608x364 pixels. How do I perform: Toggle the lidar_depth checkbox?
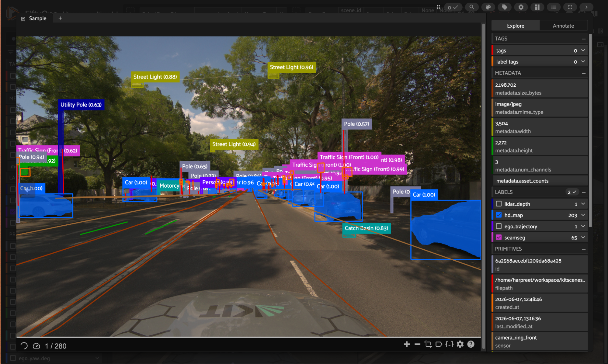499,204
